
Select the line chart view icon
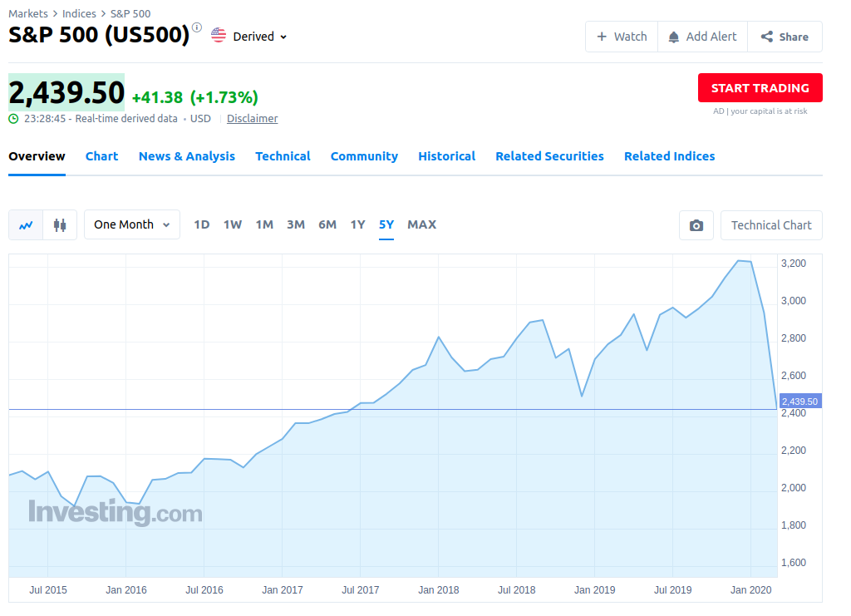tap(26, 224)
